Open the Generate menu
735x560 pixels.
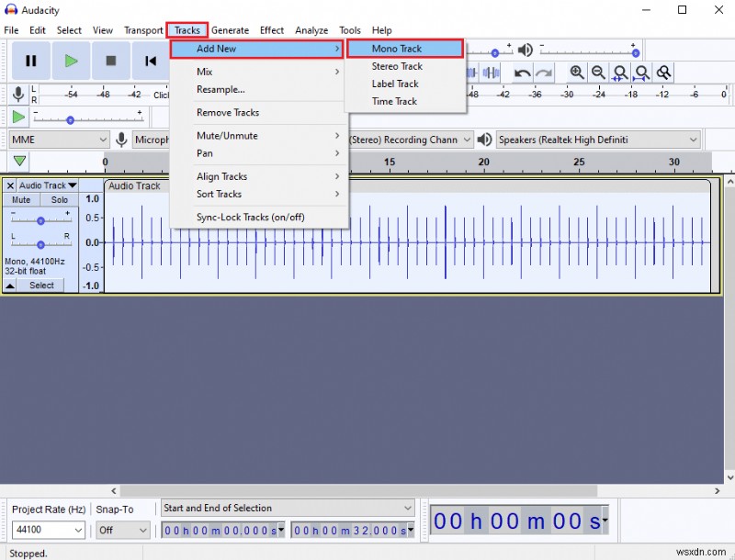(230, 30)
